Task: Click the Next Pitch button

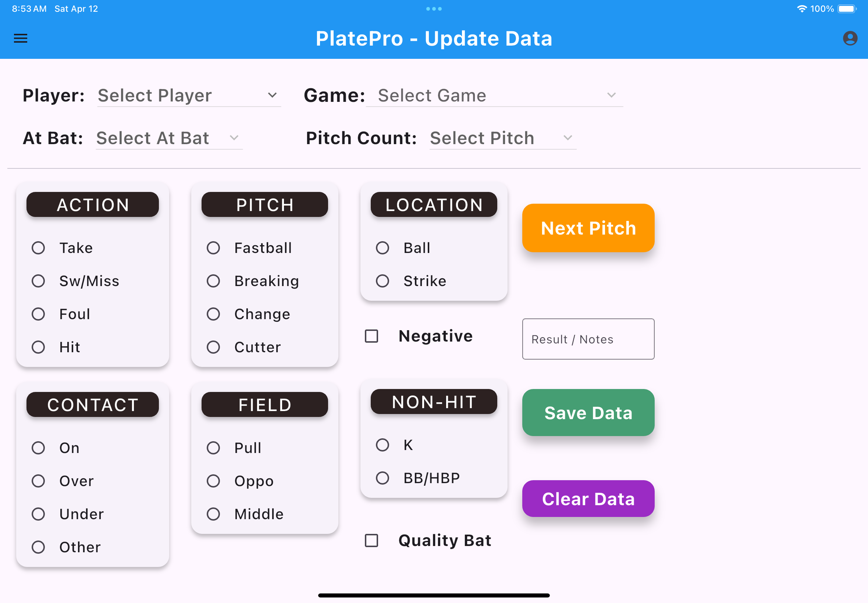Action: 588,228
